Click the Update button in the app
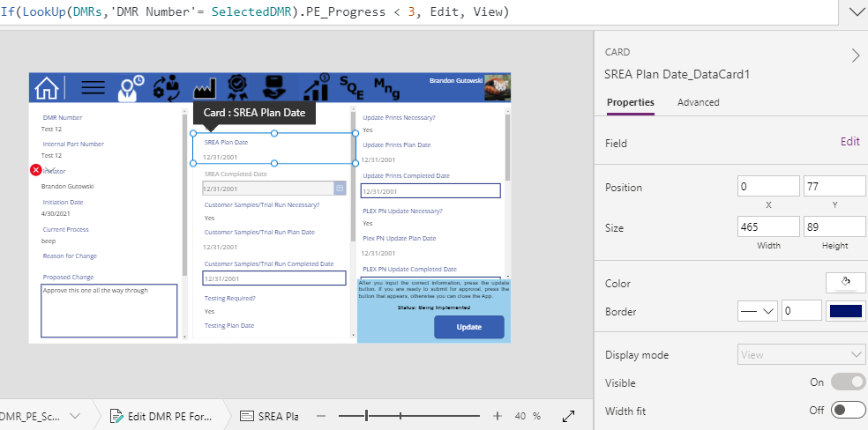This screenshot has width=868, height=430. tap(469, 327)
